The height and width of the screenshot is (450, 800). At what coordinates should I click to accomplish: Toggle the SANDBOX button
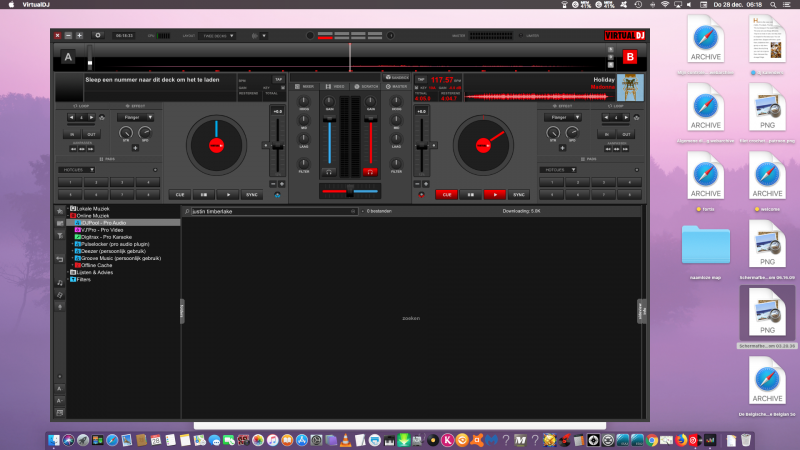click(396, 78)
